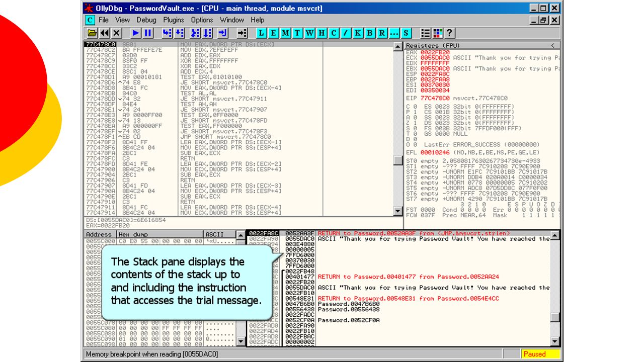The height and width of the screenshot is (362, 644).
Task: Click the Step into toolbar icon
Action: (x=168, y=33)
